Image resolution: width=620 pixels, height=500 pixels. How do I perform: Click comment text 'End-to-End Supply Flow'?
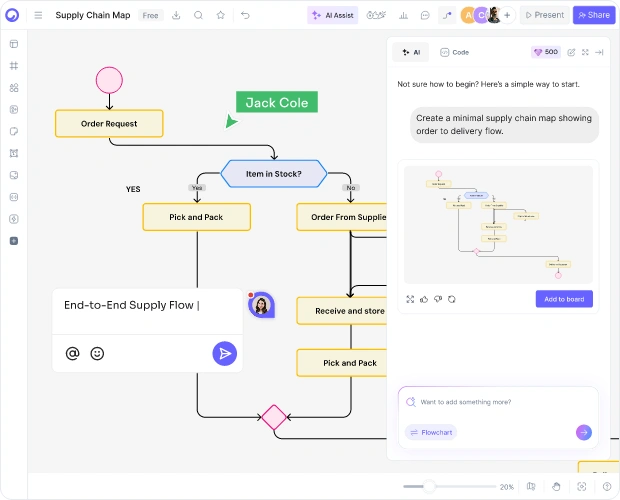tap(129, 305)
